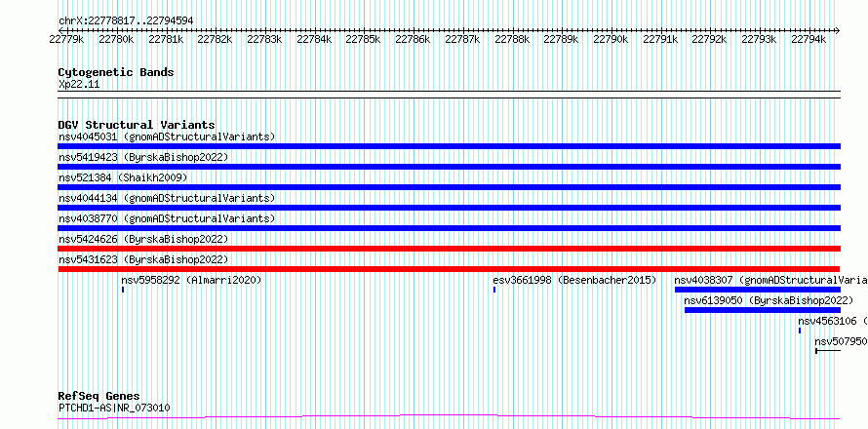Click the Cytogenetic Bands track heading
The image size is (868, 429).
pyautogui.click(x=116, y=72)
